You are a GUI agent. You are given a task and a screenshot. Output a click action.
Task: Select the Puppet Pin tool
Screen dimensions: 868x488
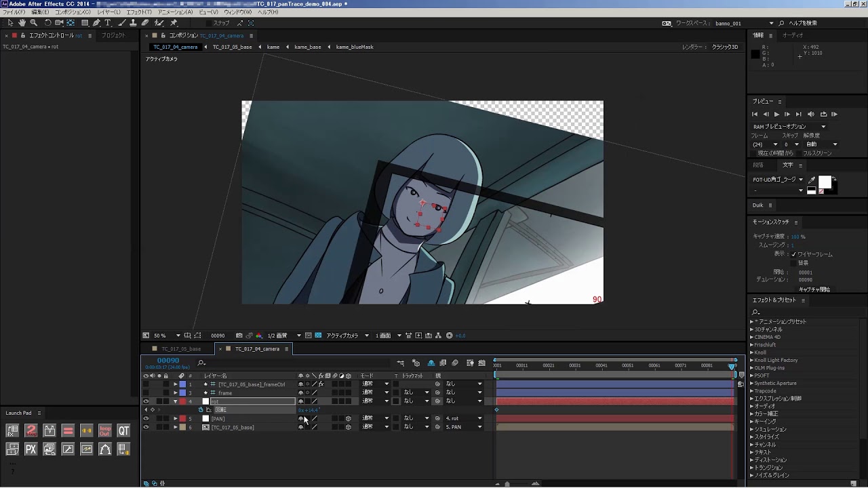pyautogui.click(x=174, y=23)
